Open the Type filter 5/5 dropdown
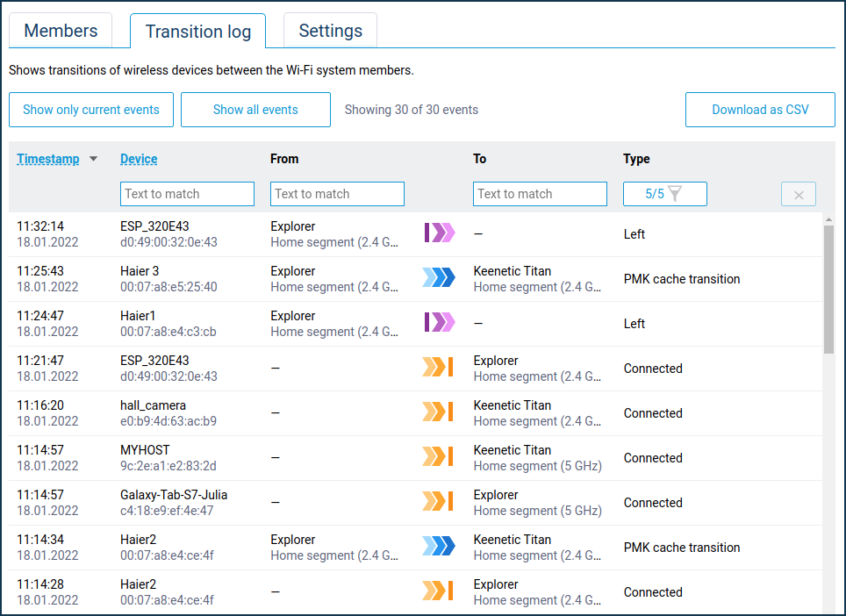This screenshot has width=846, height=616. pyautogui.click(x=664, y=194)
